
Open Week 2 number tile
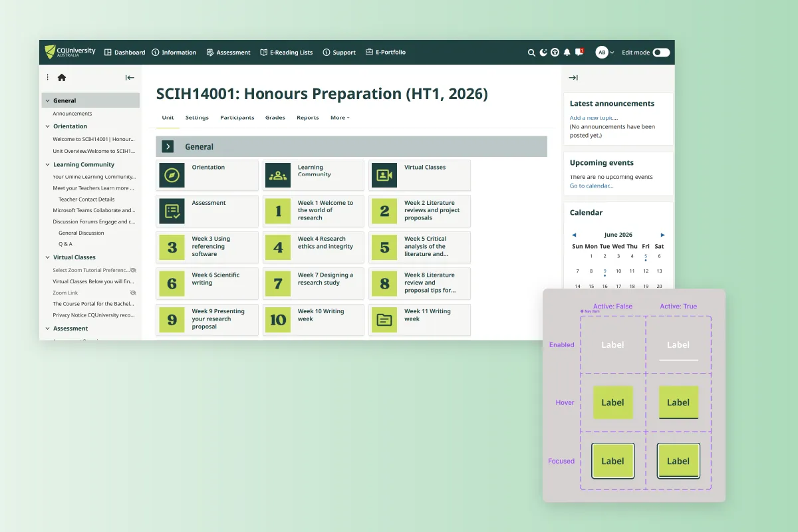pyautogui.click(x=384, y=211)
